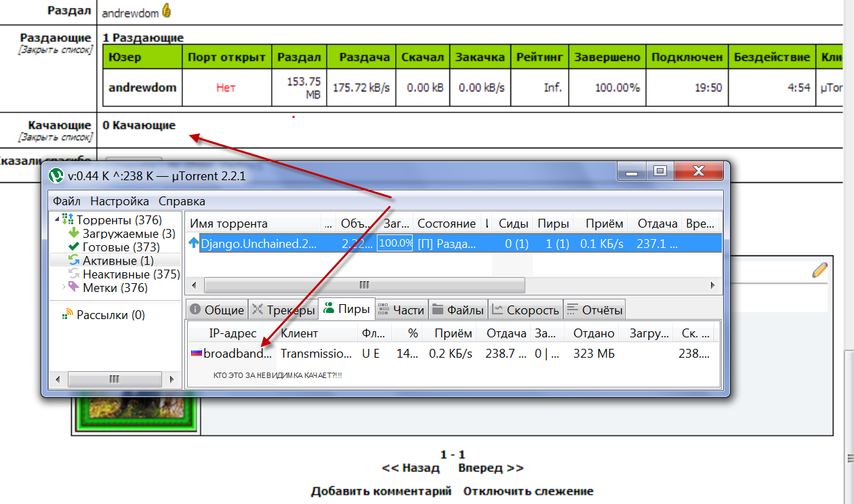The width and height of the screenshot is (854, 504).
Task: Switch to the Трекеры tab
Action: [x=283, y=310]
